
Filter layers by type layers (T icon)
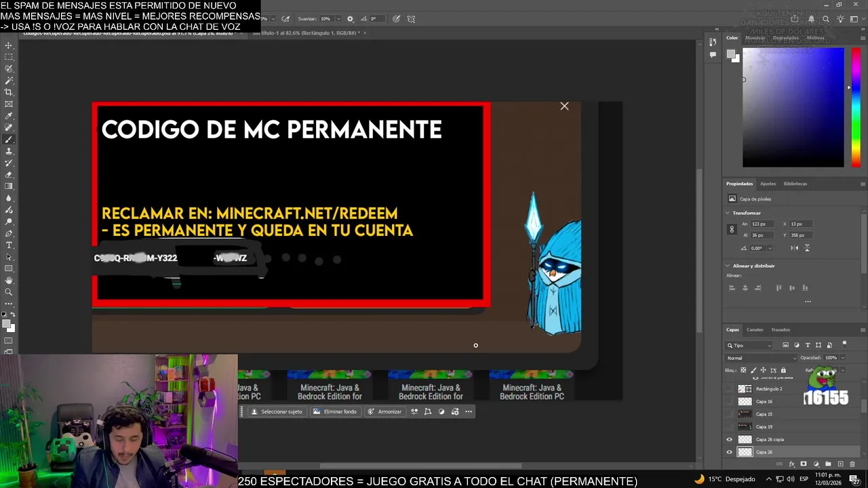(x=808, y=345)
